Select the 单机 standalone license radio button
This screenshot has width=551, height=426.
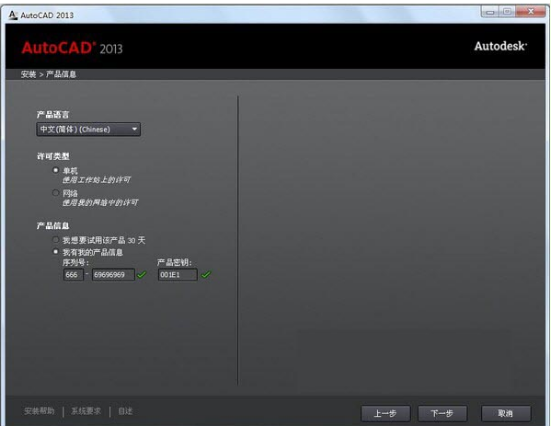pyautogui.click(x=55, y=170)
